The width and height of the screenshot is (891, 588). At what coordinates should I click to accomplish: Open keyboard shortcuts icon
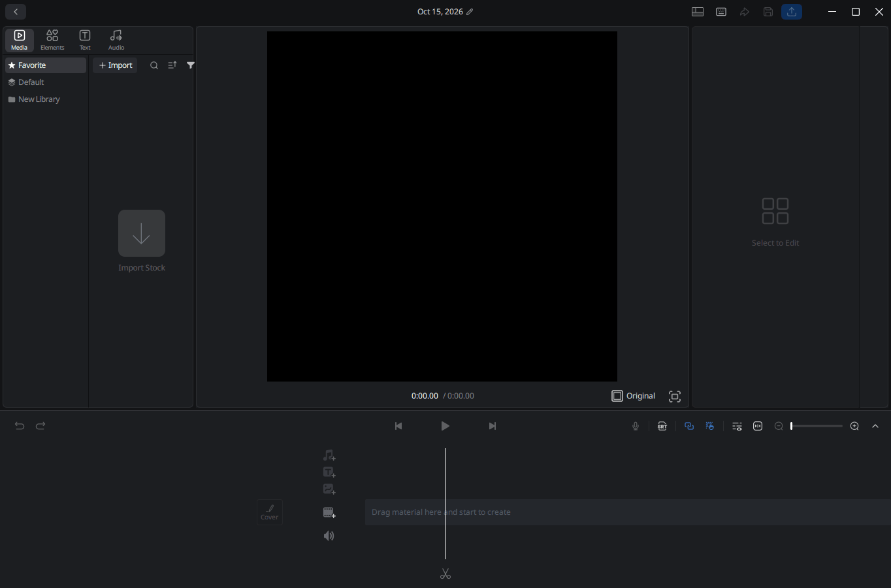point(721,12)
